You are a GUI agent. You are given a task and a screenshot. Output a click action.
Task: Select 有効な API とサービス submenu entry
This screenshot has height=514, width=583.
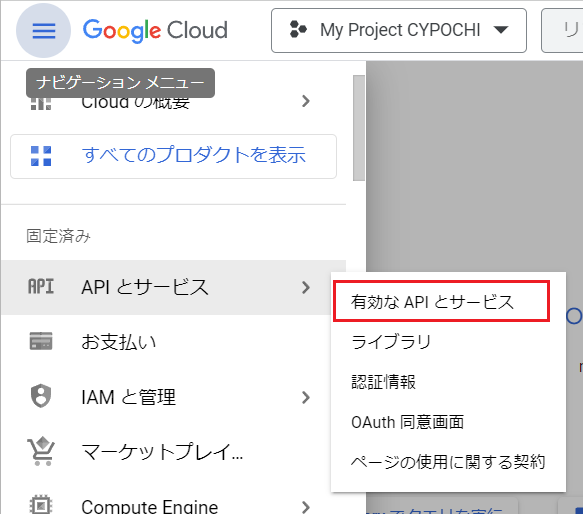pyautogui.click(x=441, y=301)
